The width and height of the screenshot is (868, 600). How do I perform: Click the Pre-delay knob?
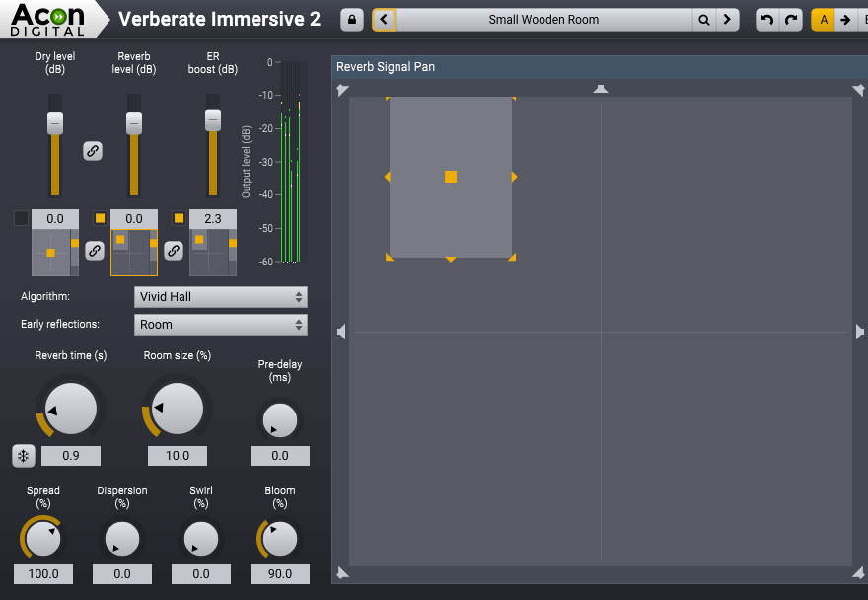tap(279, 420)
